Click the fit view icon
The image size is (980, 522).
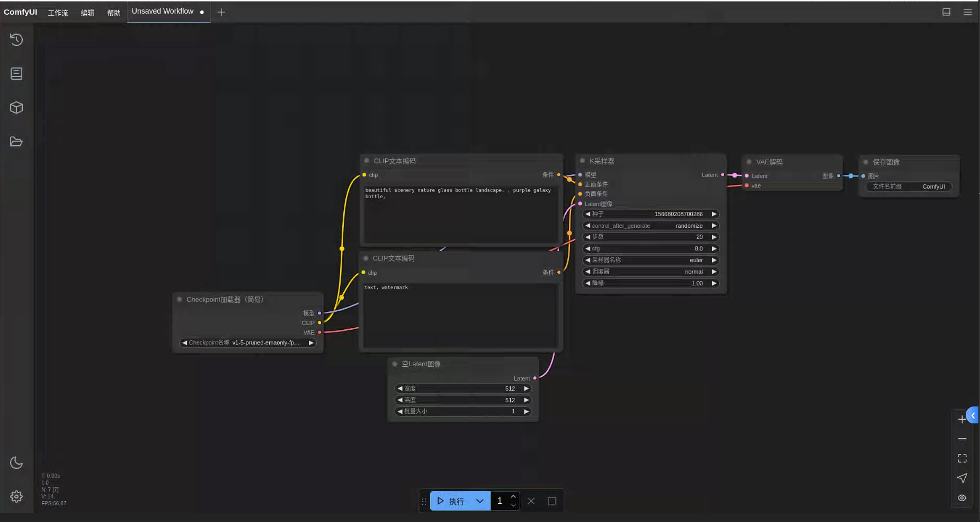tap(962, 458)
